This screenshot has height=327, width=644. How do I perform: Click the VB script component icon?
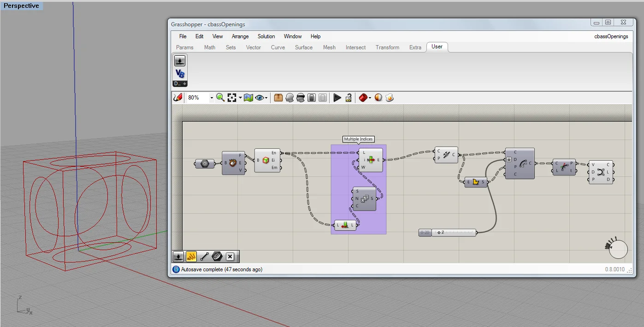(180, 74)
